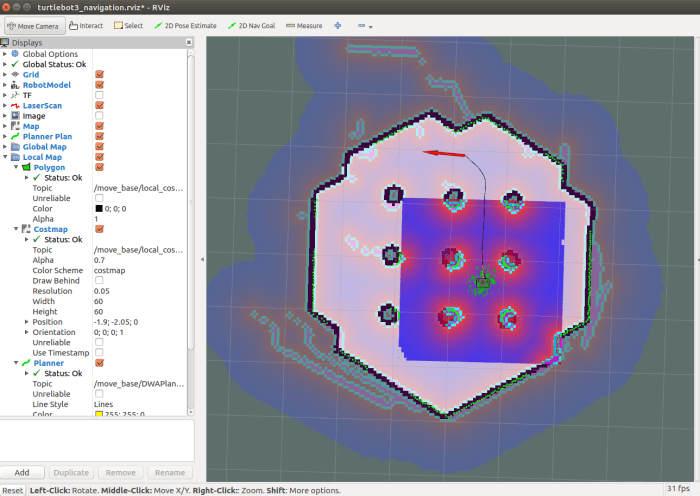Toggle the Planner Plan checkbox
Viewport: 700px width, 496px height.
tap(100, 136)
